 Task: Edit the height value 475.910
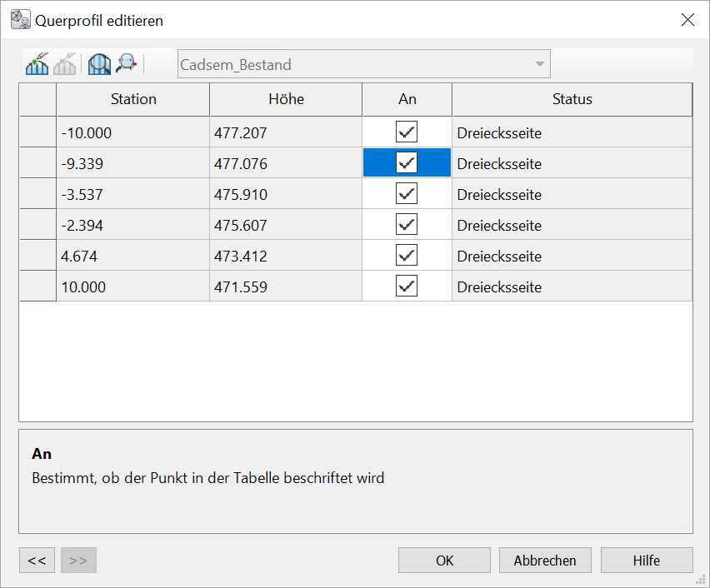(x=285, y=194)
